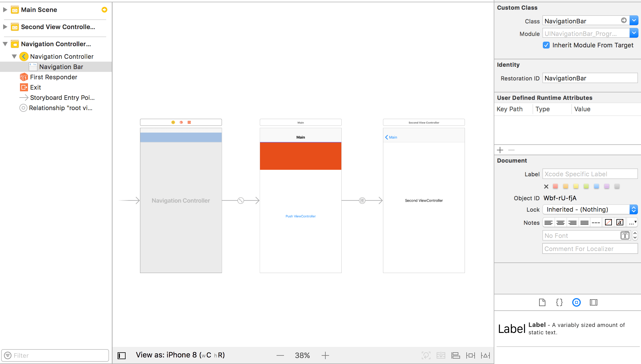641x364 pixels.
Task: Click the Zoom In plus button
Action: (325, 355)
